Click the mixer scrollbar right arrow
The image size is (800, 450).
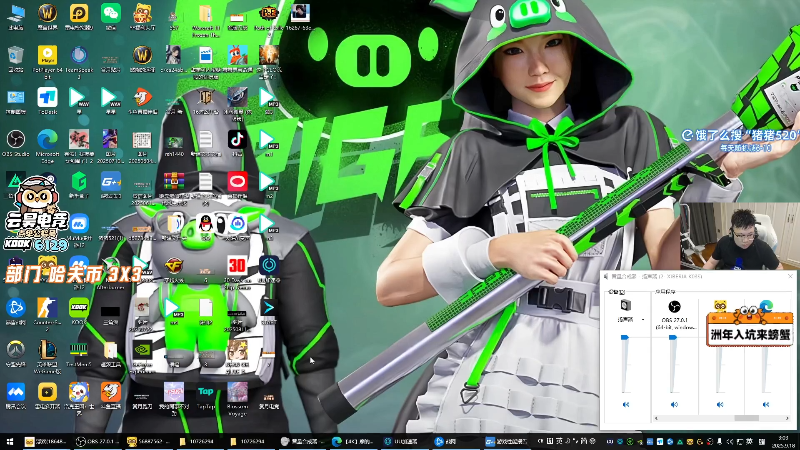[x=788, y=418]
